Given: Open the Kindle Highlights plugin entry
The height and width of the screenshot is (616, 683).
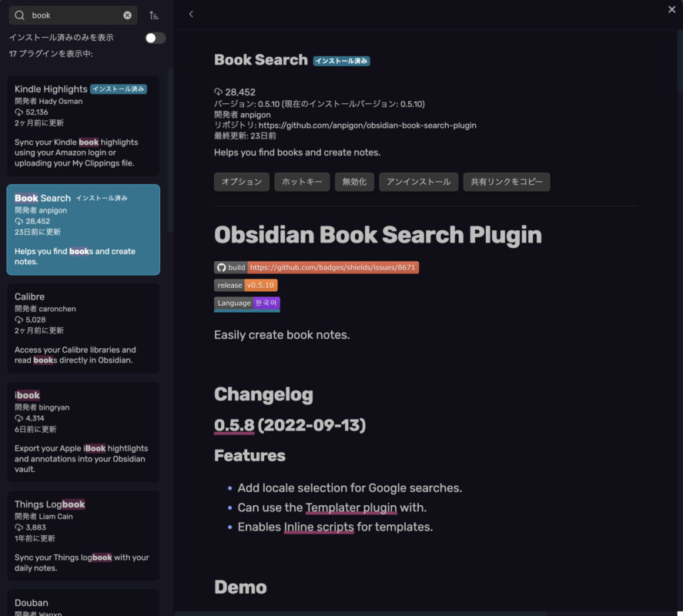Looking at the screenshot, I should pyautogui.click(x=82, y=126).
